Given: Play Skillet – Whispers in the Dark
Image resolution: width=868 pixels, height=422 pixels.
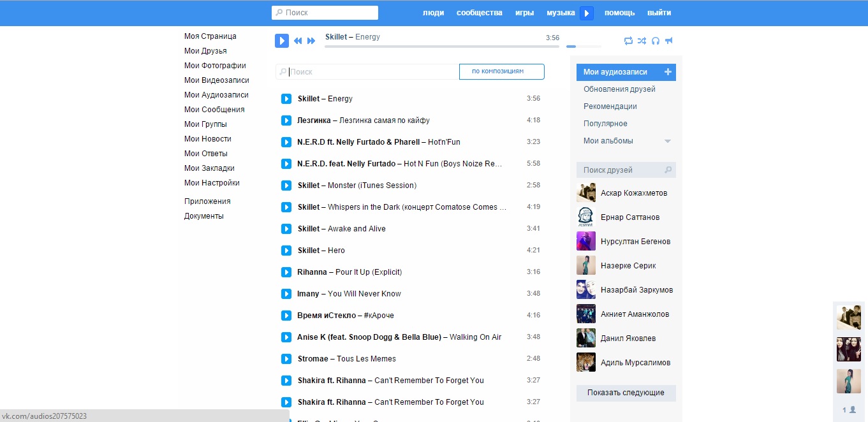Looking at the screenshot, I should pyautogui.click(x=286, y=207).
